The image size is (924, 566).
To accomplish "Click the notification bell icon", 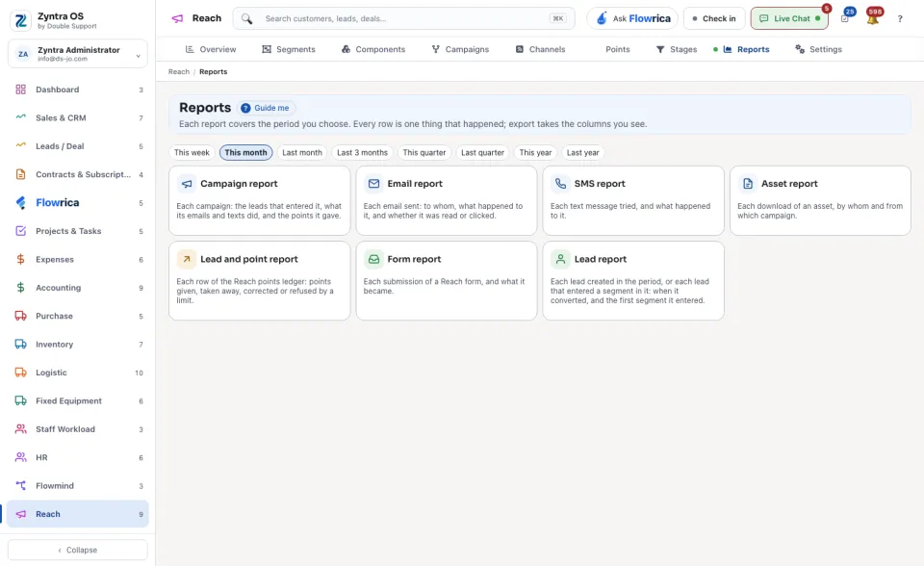I will click(x=873, y=19).
